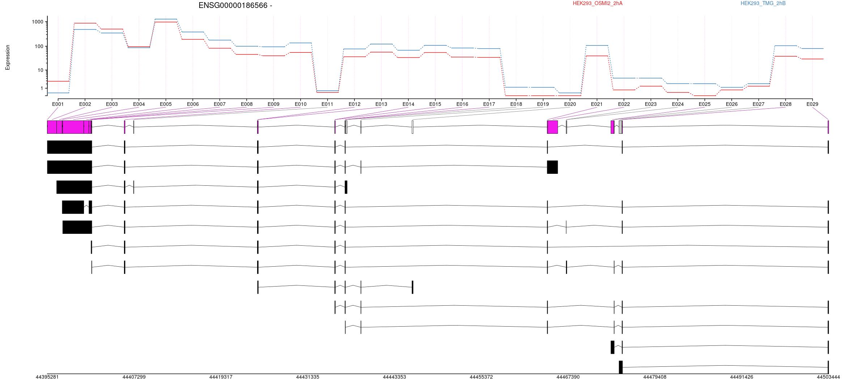Click genomic coordinate 44479408

tap(655, 377)
